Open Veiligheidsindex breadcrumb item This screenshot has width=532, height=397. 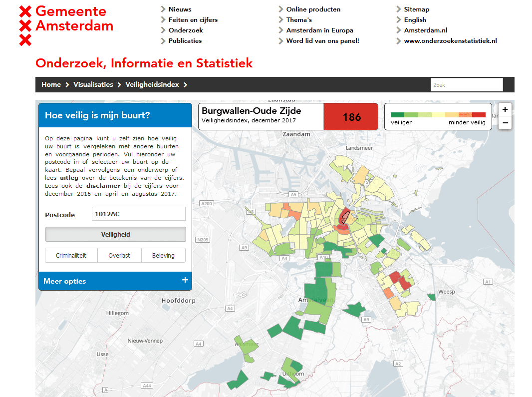[152, 84]
